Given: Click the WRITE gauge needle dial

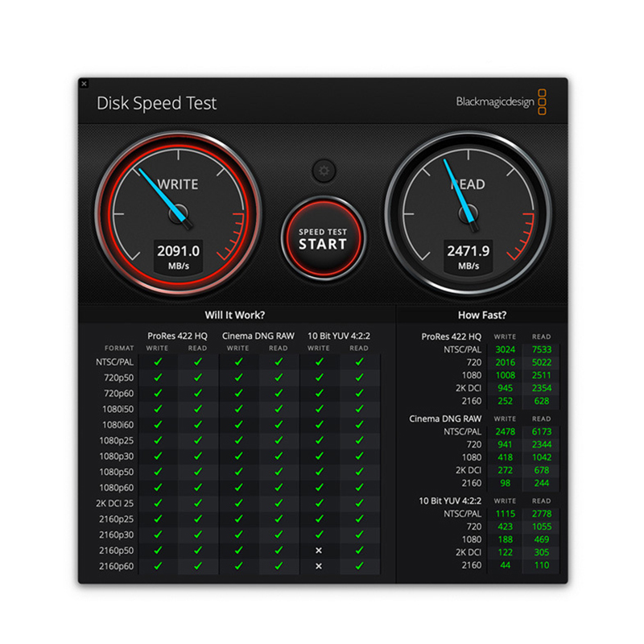Looking at the screenshot, I should (x=179, y=214).
